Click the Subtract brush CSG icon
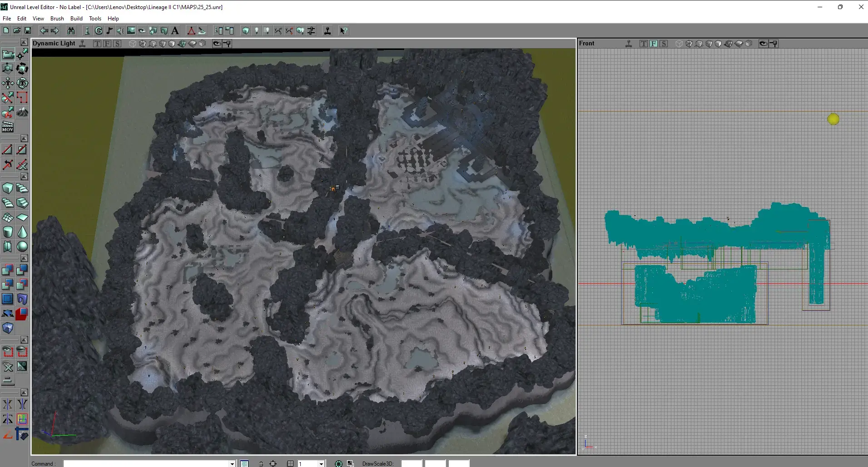Screen dimensions: 868x467 [22, 270]
